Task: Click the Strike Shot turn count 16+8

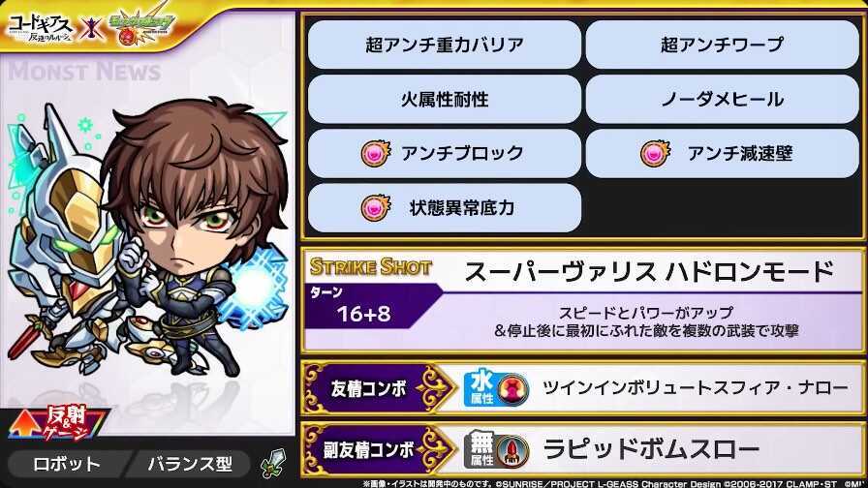Action: pyautogui.click(x=363, y=314)
